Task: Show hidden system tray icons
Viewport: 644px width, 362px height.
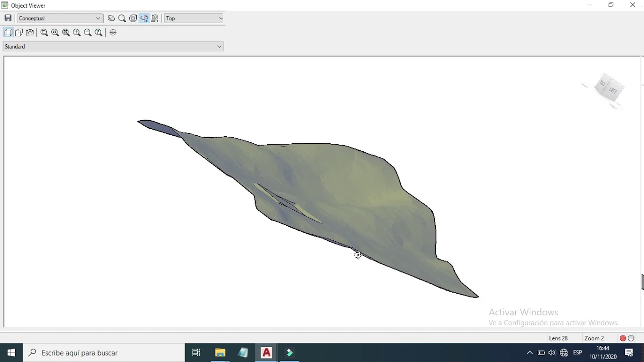Action: tap(529, 352)
